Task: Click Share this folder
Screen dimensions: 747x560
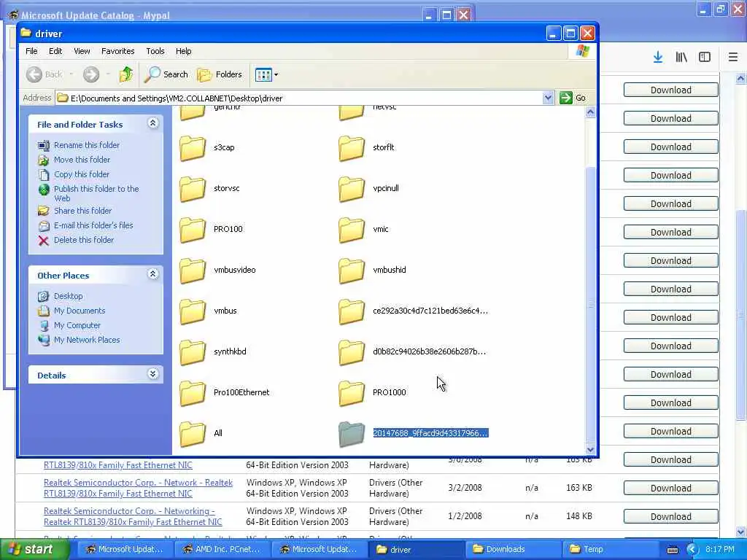Action: tap(83, 211)
